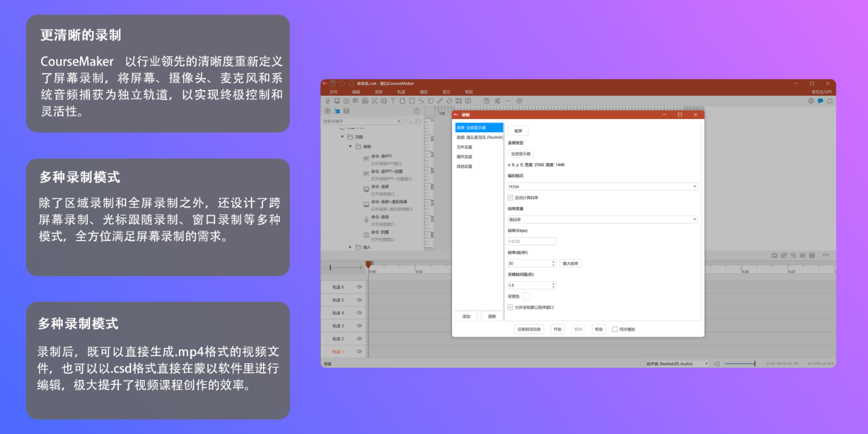Select the camera capture tool in toolbar
The width and height of the screenshot is (868, 434).
click(347, 101)
